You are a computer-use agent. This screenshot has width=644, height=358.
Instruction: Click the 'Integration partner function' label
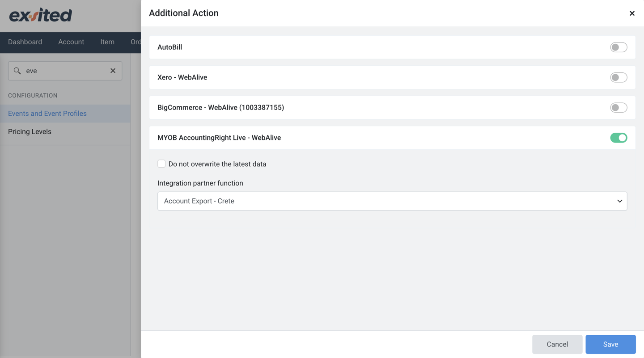pos(200,183)
